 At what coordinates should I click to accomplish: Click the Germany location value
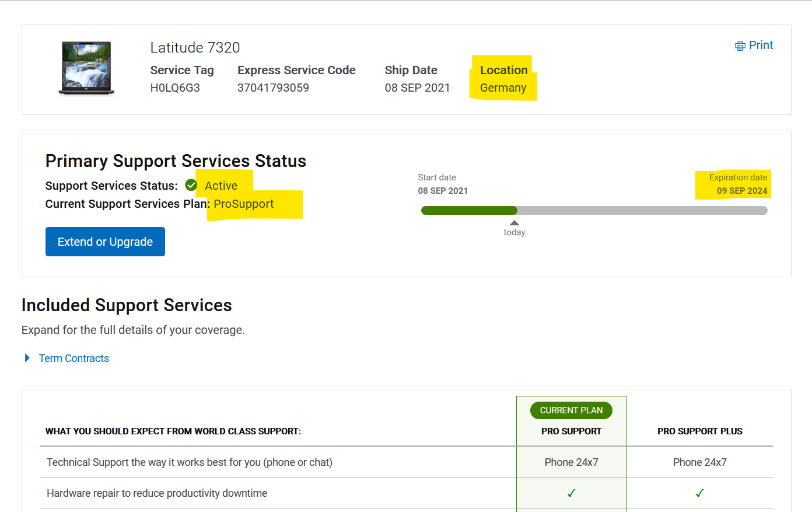(x=503, y=88)
